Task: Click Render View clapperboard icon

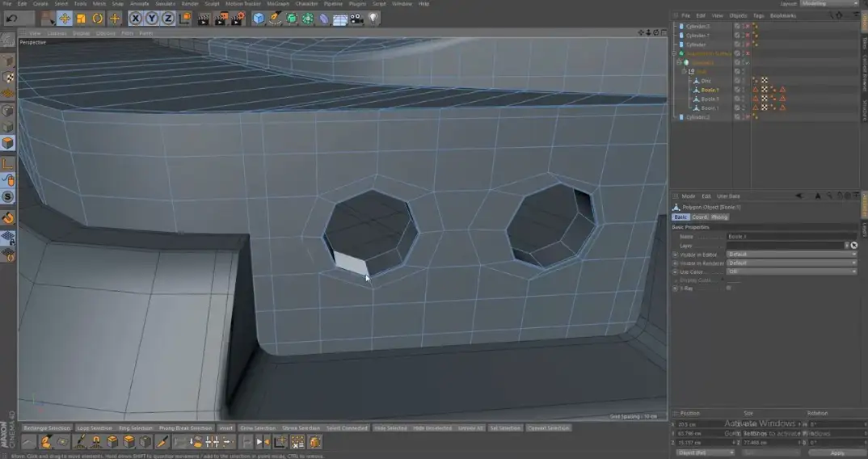Action: tap(204, 19)
